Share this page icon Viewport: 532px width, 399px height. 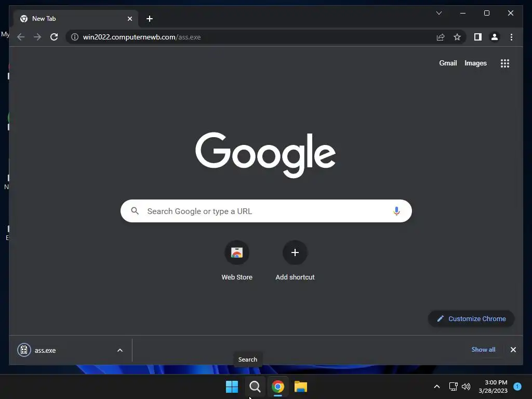(441, 37)
